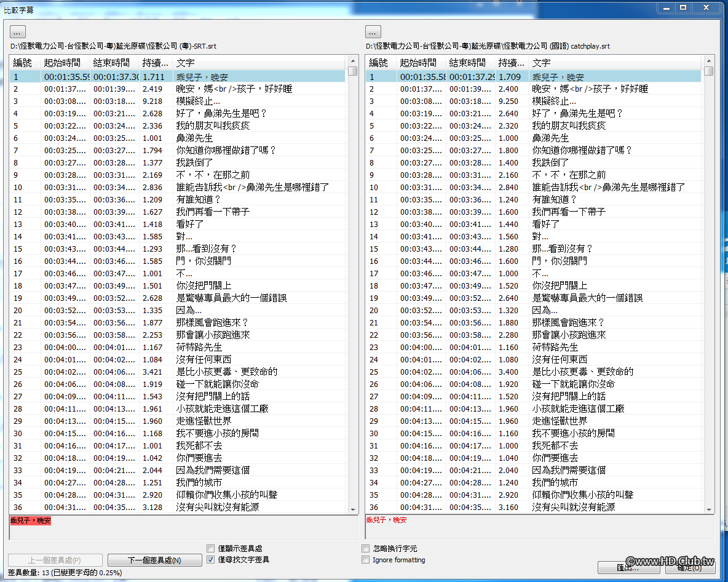
Task: Click the 上一個差異處(P) button
Action: point(55,560)
